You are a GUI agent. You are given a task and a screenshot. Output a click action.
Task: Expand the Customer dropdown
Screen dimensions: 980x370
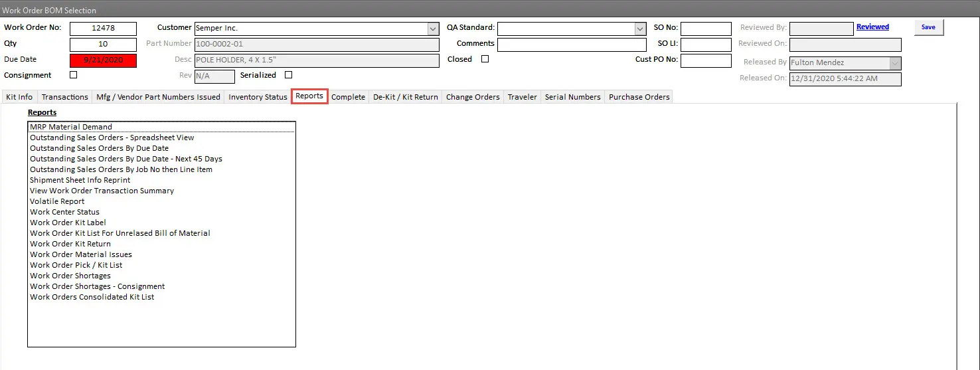pyautogui.click(x=433, y=29)
